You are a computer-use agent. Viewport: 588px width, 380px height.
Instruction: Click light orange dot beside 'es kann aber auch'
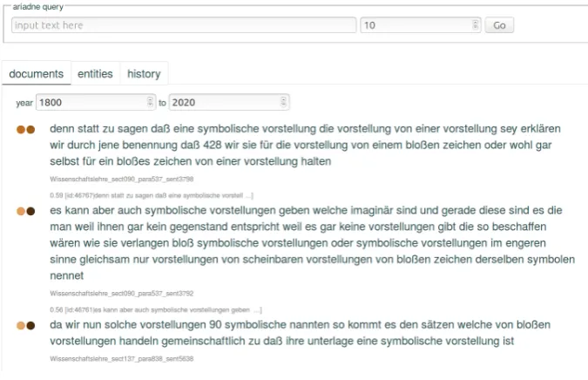(21, 212)
